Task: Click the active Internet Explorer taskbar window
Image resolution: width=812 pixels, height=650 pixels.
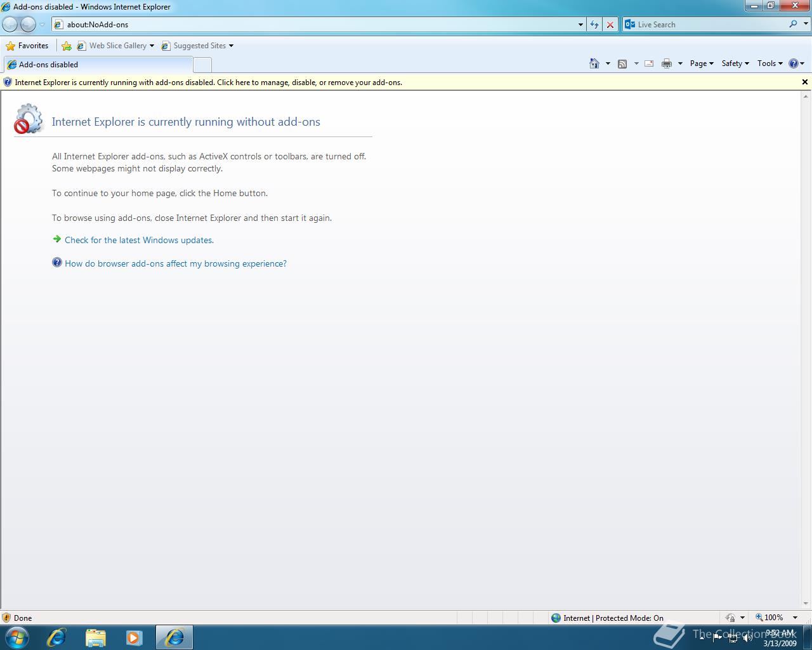Action: tap(174, 637)
